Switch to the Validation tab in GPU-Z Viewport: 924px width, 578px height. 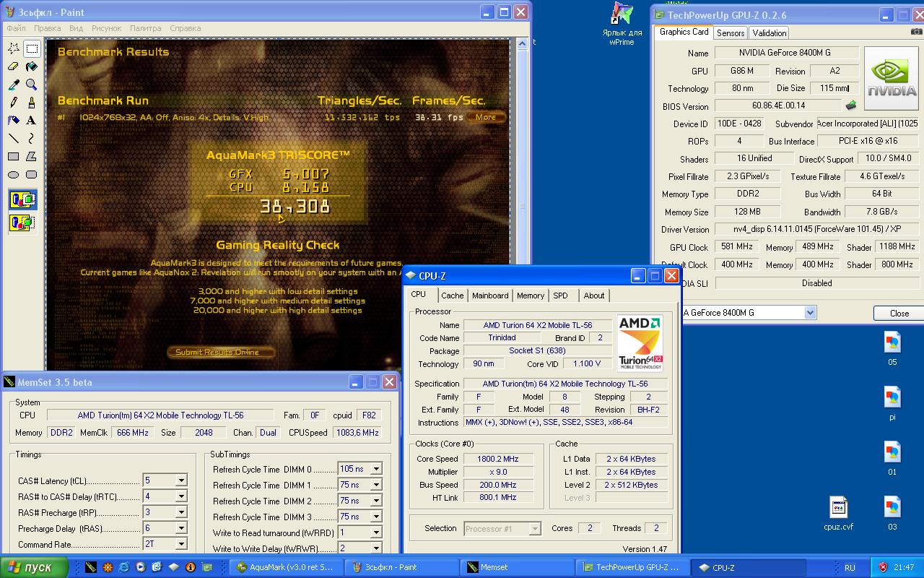coord(770,33)
